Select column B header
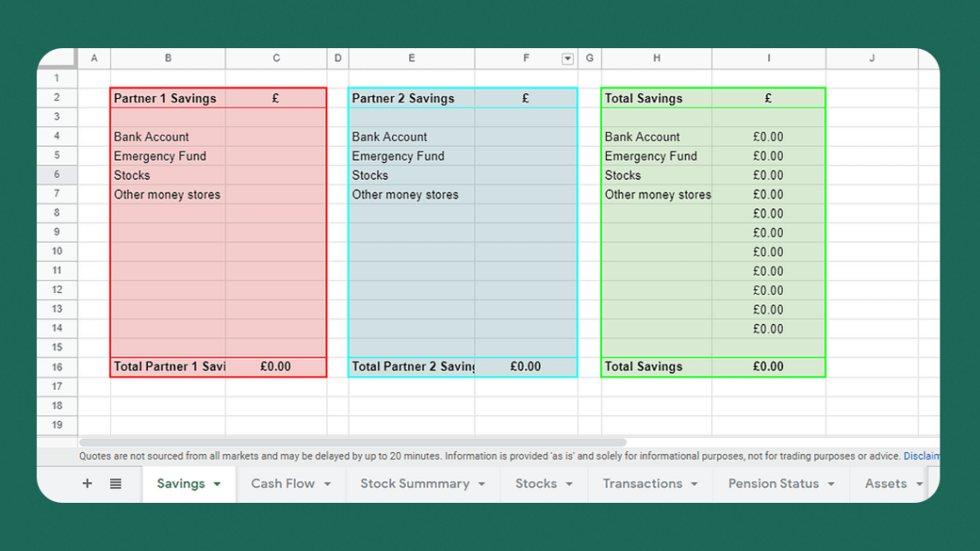980x551 pixels. [x=168, y=58]
